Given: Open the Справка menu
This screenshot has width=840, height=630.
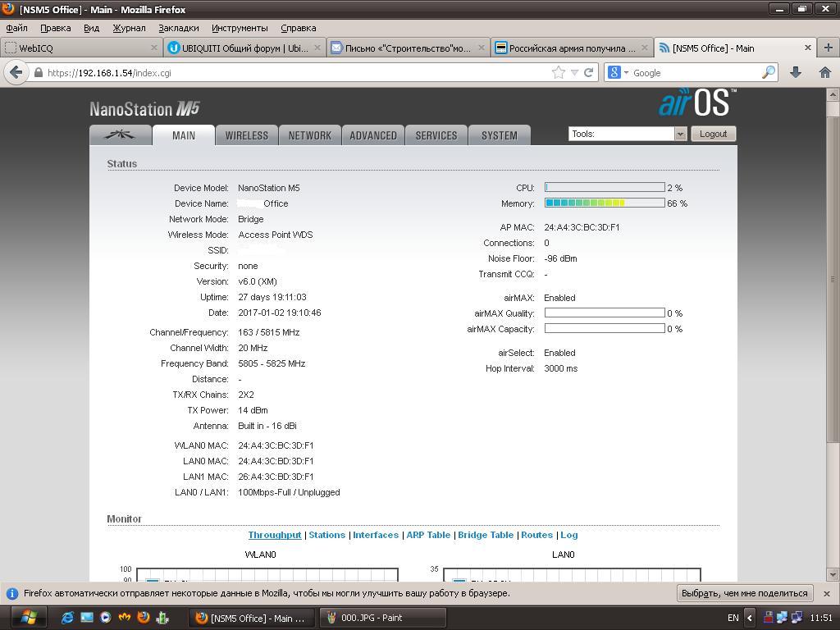Looking at the screenshot, I should click(x=299, y=28).
